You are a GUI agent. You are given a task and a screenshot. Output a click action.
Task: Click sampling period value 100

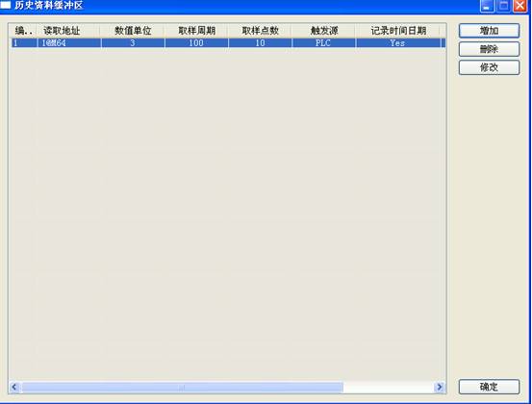tap(196, 43)
